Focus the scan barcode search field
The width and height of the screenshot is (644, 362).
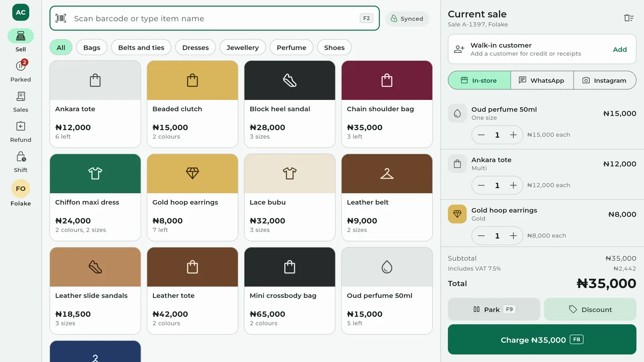tap(215, 18)
